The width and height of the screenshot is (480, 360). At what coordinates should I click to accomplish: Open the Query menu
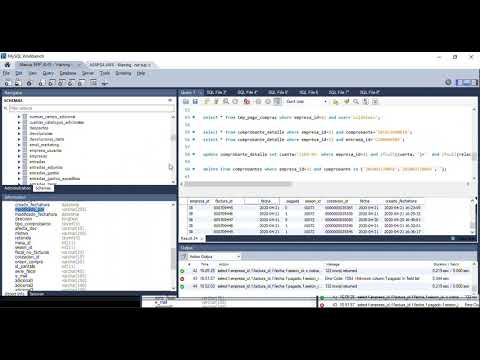48,73
